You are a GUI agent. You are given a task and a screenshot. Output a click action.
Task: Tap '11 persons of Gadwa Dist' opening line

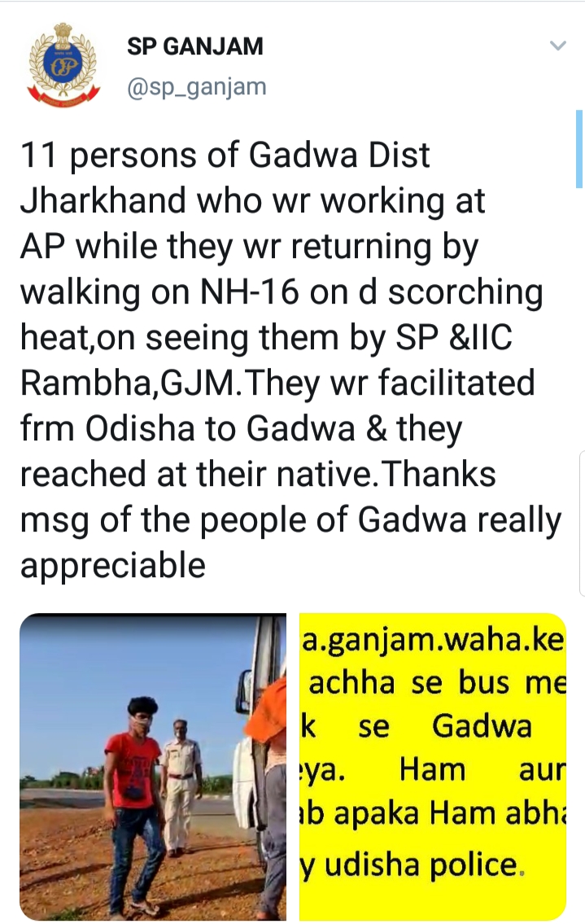[x=225, y=155]
